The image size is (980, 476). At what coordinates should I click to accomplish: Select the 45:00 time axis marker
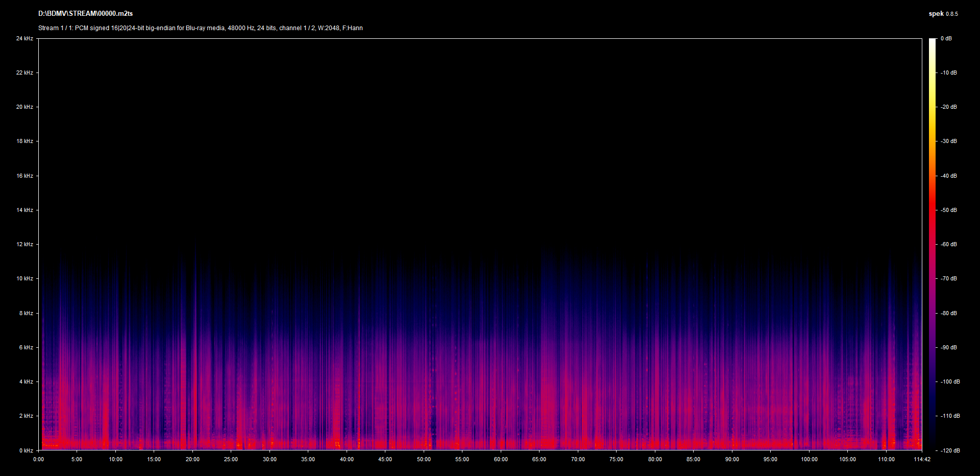[385, 460]
